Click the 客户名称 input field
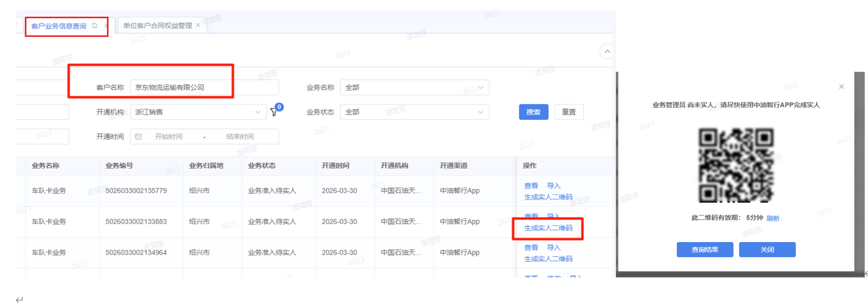The height and width of the screenshot is (303, 868). 204,88
